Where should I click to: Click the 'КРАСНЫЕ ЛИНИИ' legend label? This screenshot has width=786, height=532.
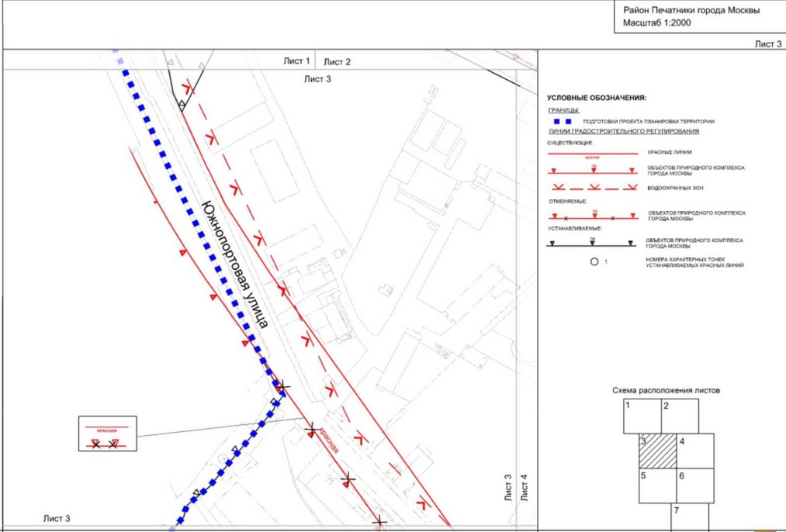coord(670,152)
